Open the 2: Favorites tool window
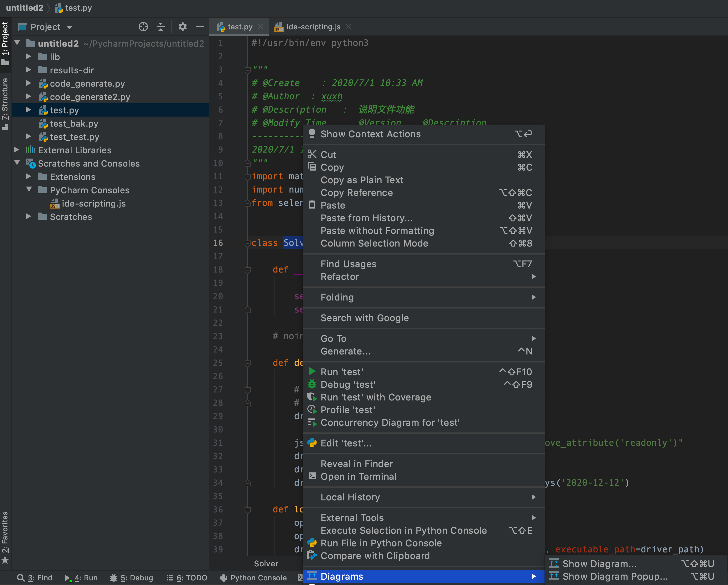This screenshot has width=728, height=585. click(5, 537)
